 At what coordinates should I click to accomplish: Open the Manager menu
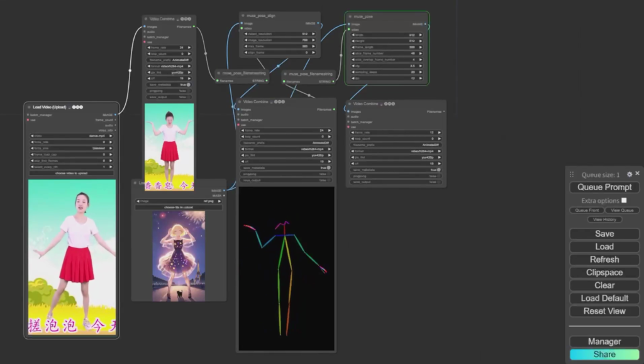tap(604, 341)
